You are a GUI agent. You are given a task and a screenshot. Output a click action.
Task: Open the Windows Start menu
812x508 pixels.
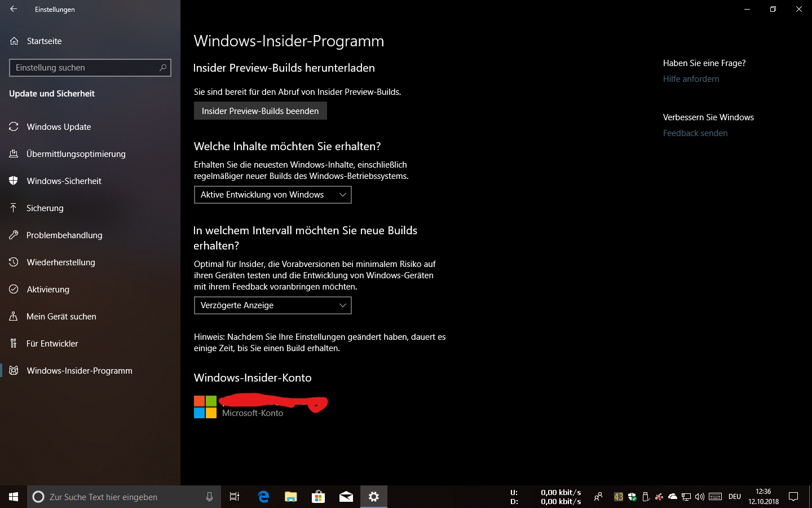coord(14,497)
